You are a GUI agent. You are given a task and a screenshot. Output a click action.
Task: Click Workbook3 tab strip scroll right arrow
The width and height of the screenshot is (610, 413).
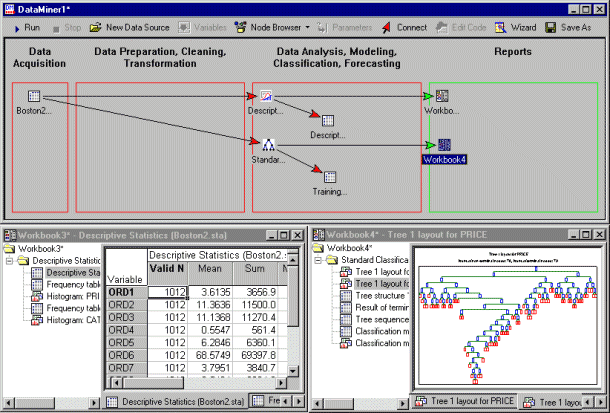[298, 401]
